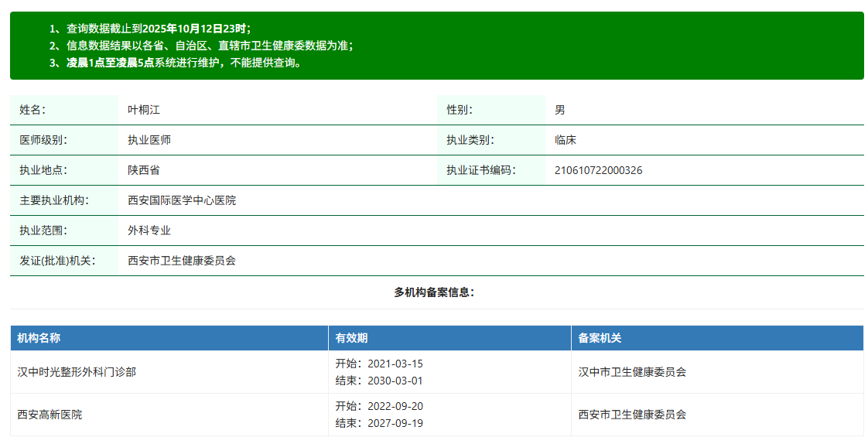Click the 机构名称 column header
Viewport: 868px width, 444px height.
[x=39, y=338]
